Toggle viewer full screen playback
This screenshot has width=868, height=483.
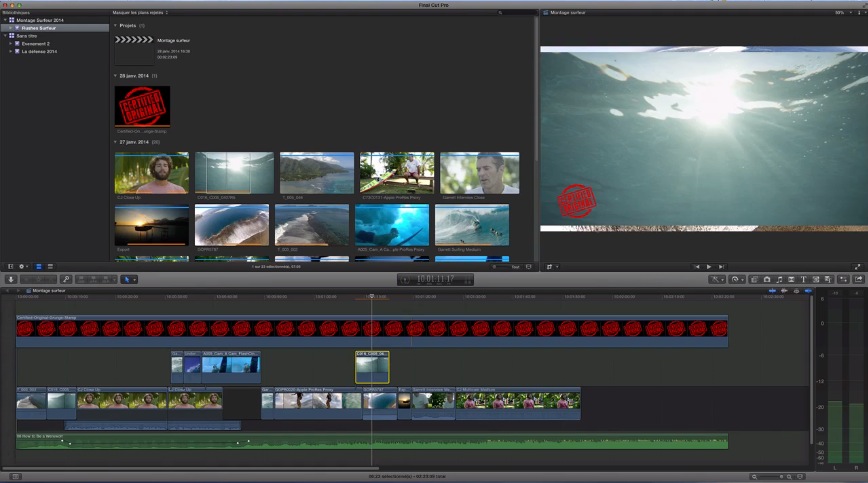click(x=857, y=267)
